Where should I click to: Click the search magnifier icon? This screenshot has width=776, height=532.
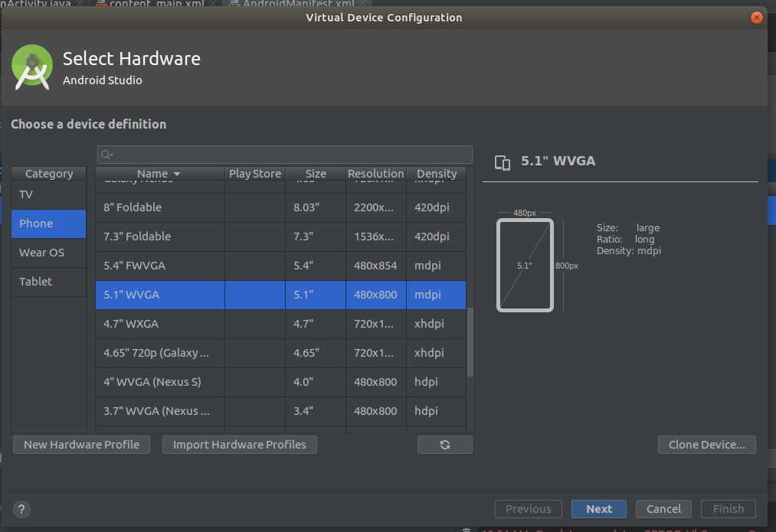[x=106, y=155]
